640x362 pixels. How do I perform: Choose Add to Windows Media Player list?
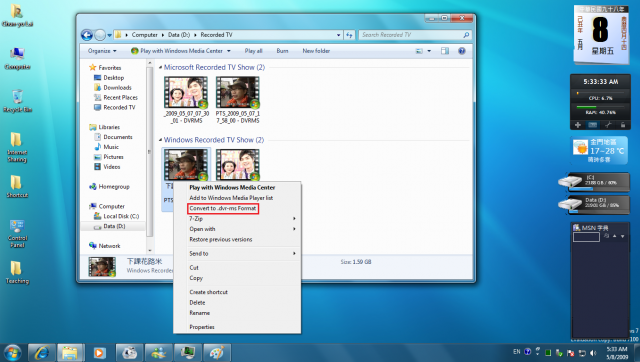pos(231,198)
